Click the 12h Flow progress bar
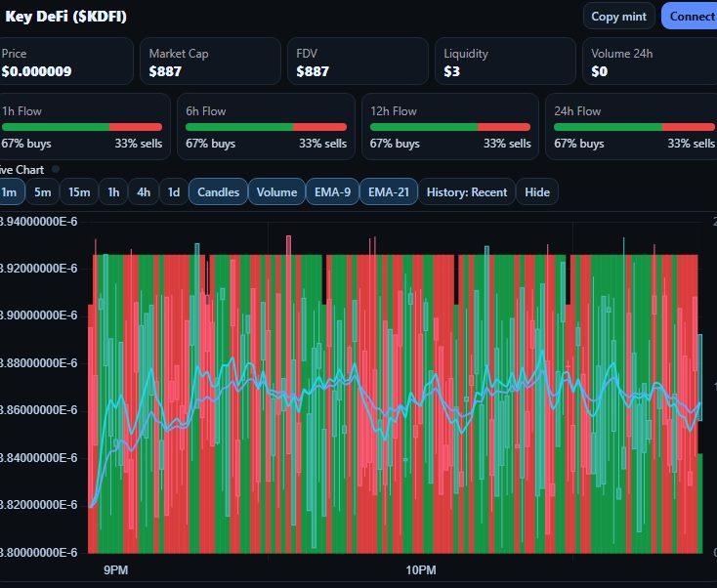717x588 pixels. (x=450, y=127)
